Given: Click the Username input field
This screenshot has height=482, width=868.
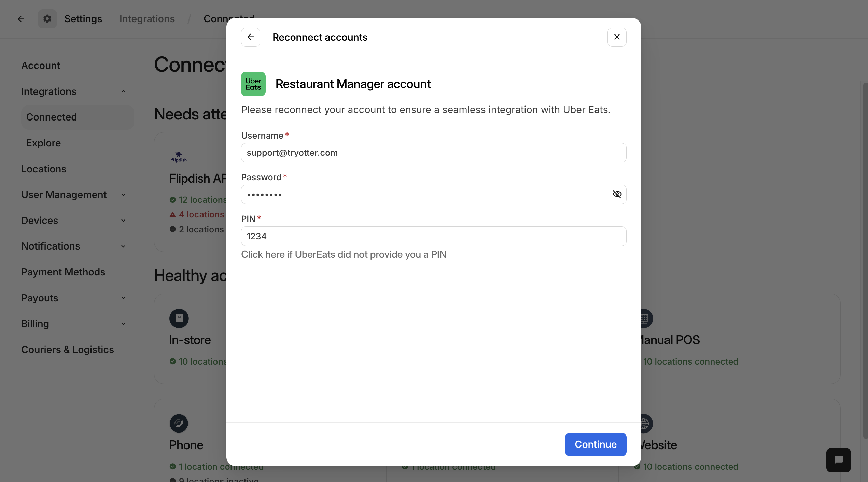Looking at the screenshot, I should pyautogui.click(x=433, y=153).
